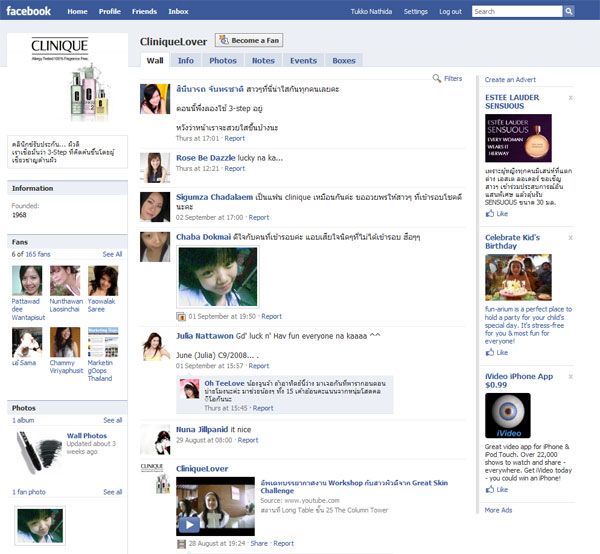Open the Great Skin Challenge Workshop link

click(x=354, y=487)
